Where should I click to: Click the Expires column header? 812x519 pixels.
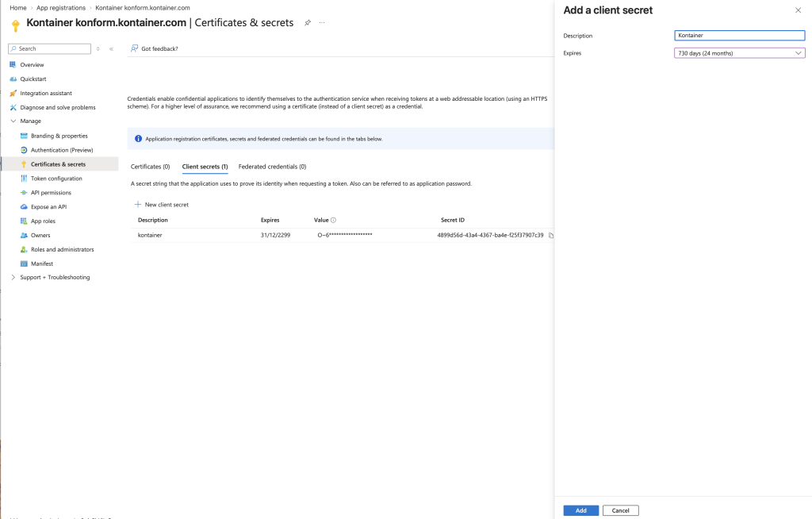point(270,221)
